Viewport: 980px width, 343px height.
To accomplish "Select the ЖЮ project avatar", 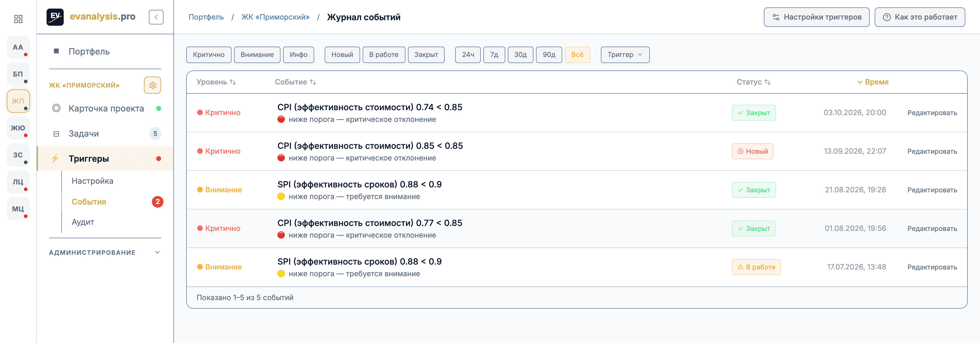I will [18, 128].
